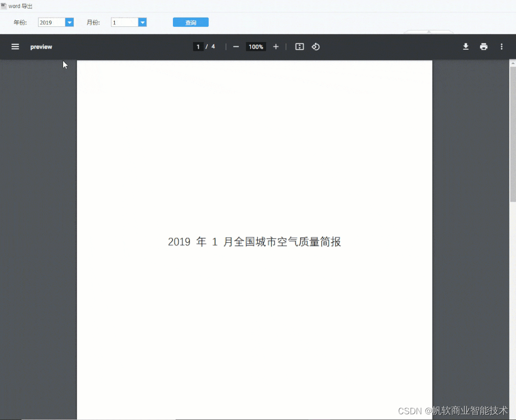The height and width of the screenshot is (420, 516).
Task: Open the PDF sidebar hamburger menu
Action: pyautogui.click(x=15, y=47)
